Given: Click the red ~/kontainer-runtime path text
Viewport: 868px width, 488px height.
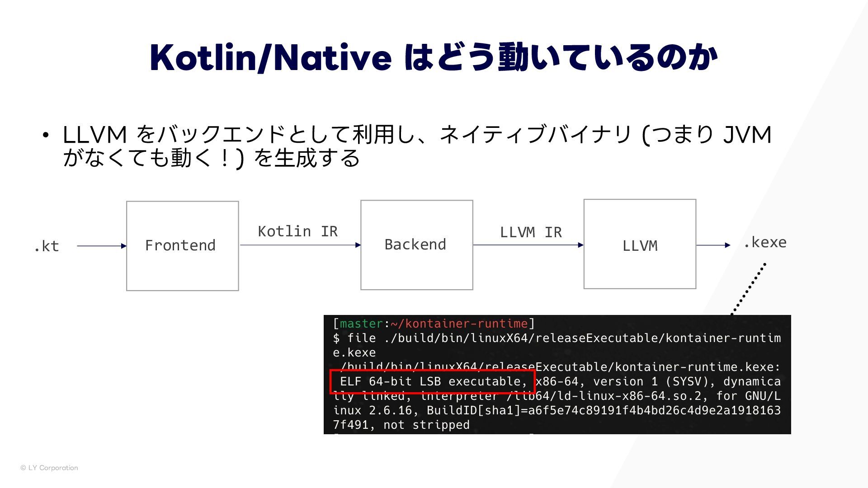Looking at the screenshot, I should point(459,324).
